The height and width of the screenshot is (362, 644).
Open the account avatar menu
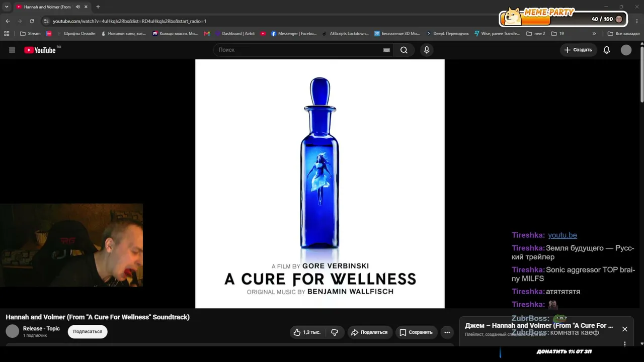point(626,50)
